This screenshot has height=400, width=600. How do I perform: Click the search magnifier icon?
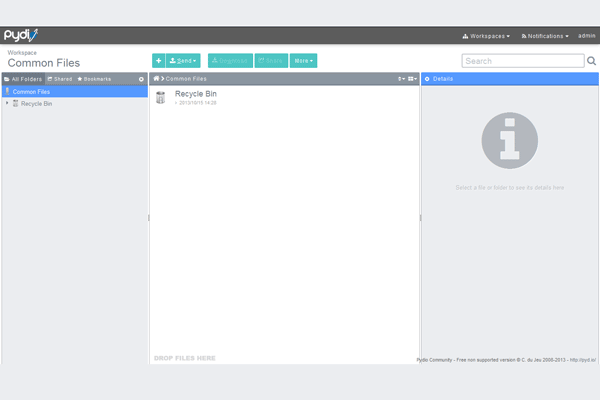592,61
